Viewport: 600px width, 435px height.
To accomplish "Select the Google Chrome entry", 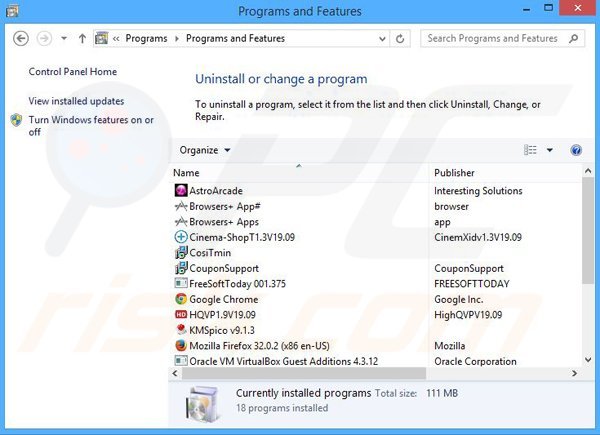I will point(224,299).
